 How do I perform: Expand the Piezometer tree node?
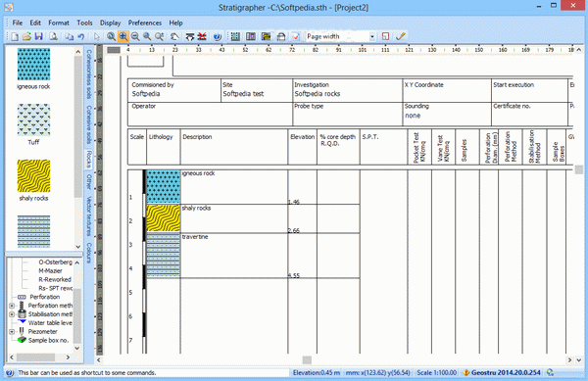point(12,332)
